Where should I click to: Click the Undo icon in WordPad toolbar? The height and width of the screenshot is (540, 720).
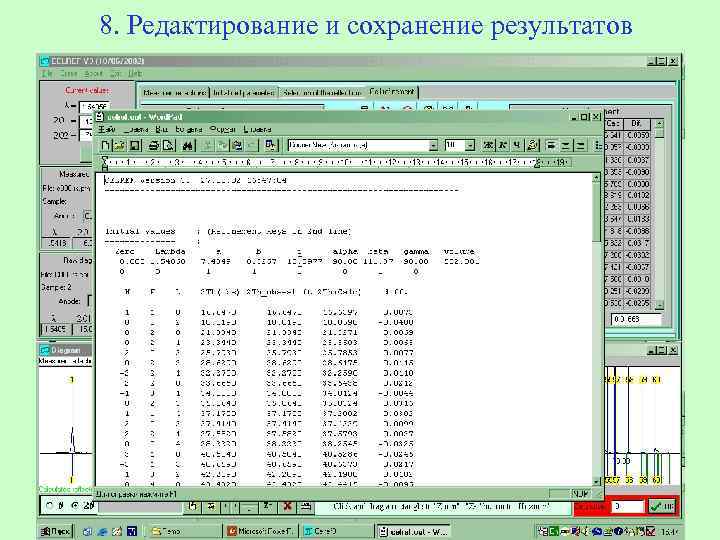click(252, 146)
